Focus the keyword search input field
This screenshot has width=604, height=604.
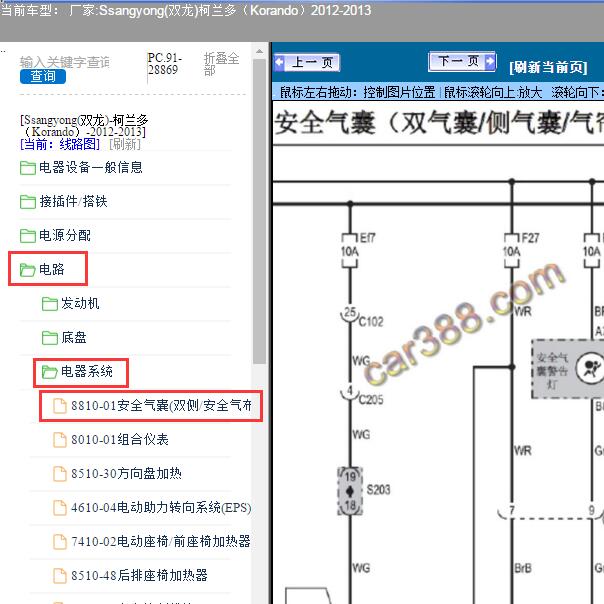point(65,62)
